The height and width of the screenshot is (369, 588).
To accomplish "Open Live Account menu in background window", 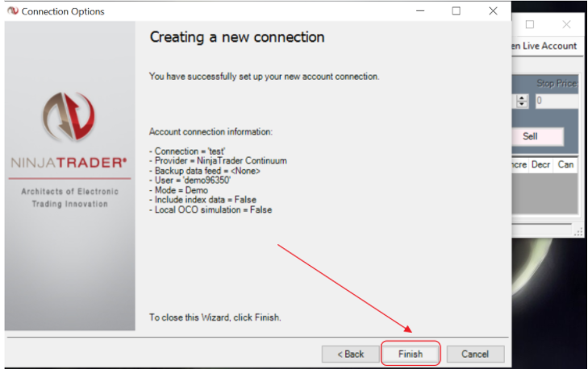I will (x=544, y=46).
